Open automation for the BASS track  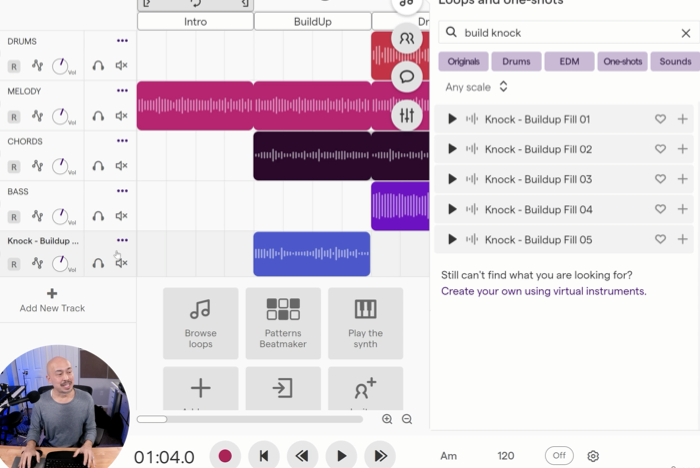(x=38, y=216)
